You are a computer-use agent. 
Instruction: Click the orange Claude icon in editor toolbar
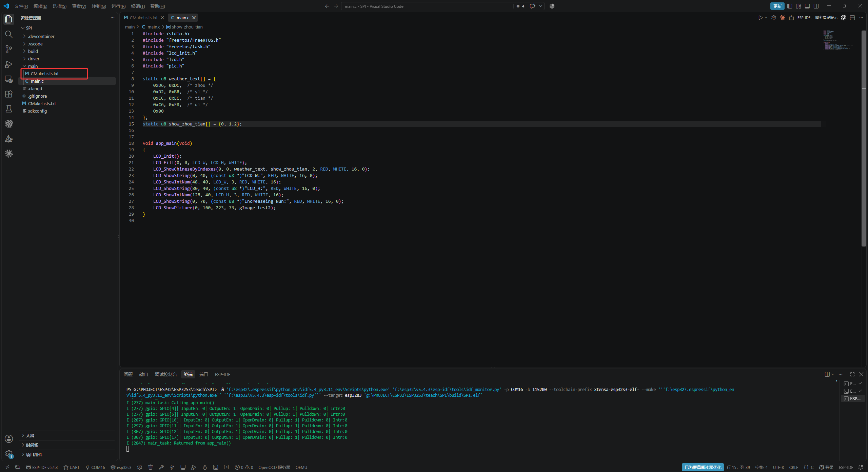[x=783, y=18]
